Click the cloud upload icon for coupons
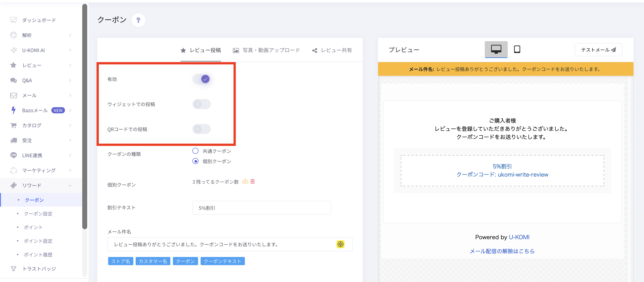Viewport: 644px width, 282px height. coord(245,181)
